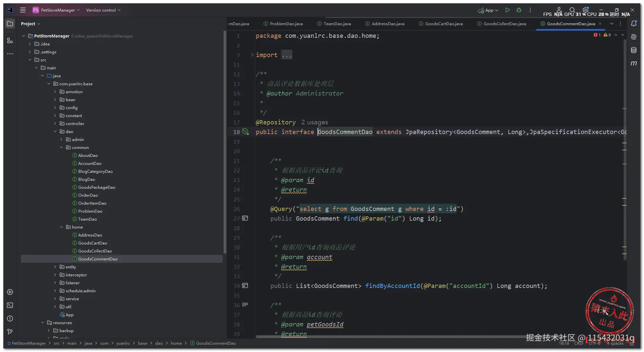Image resolution: width=644 pixels, height=352 pixels.
Task: Select GoodsCartDao in project tree
Action: tap(93, 243)
